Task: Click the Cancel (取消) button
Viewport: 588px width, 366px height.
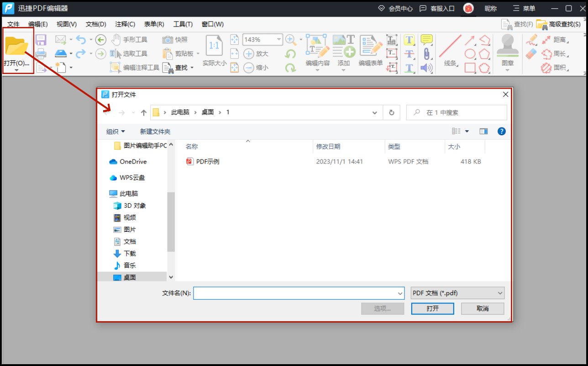Action: coord(483,308)
